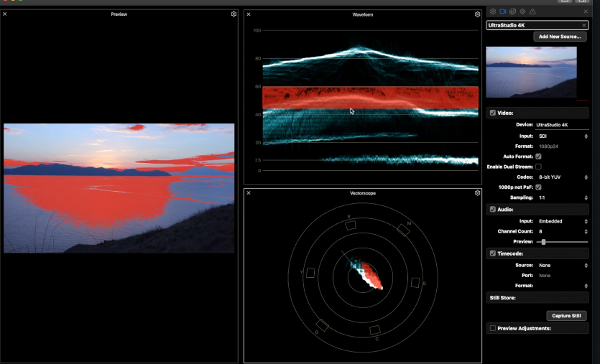Open the Preview panel settings gear
The width and height of the screenshot is (600, 364).
(234, 14)
